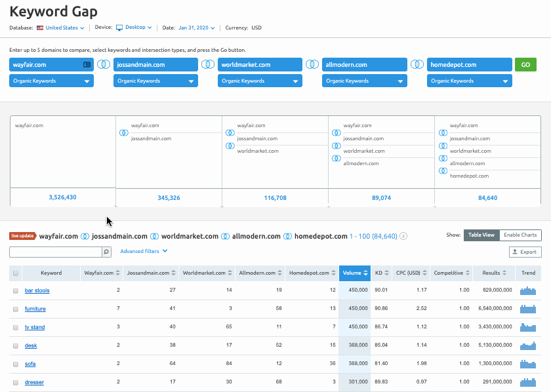The width and height of the screenshot is (551, 392).
Task: Click the intersection icon before homedepot.com input
Action: [x=417, y=64]
